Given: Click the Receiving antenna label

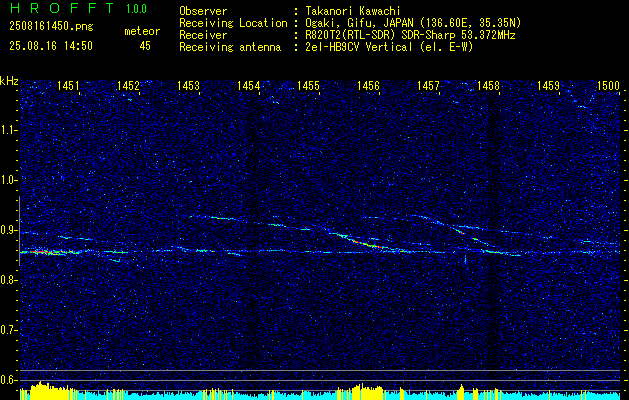Looking at the screenshot, I should (230, 47).
